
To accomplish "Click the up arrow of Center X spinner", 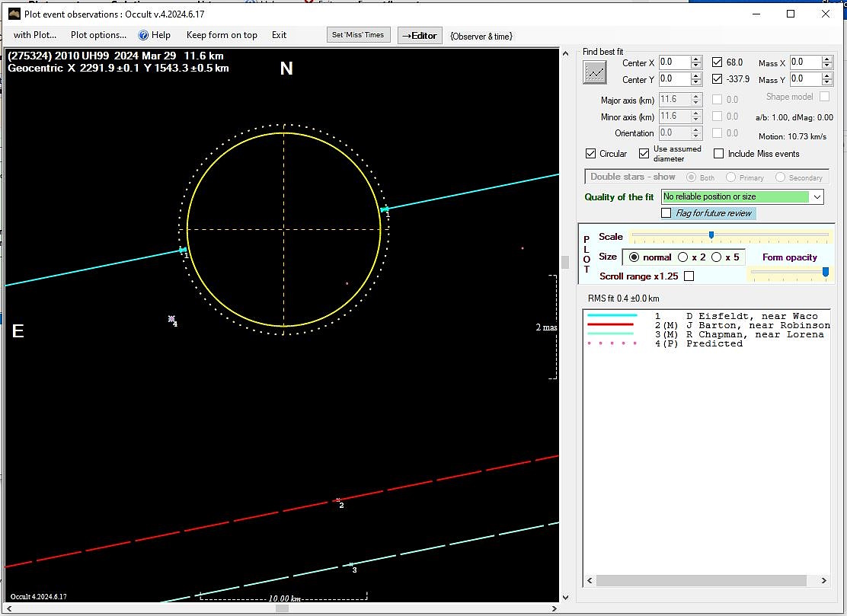I will [695, 59].
